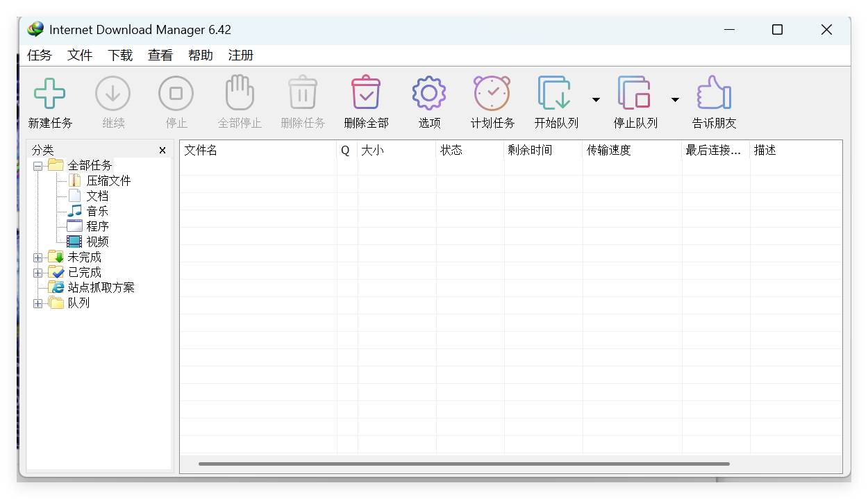Click the 队列 folder icon
The width and height of the screenshot is (868, 499).
pyautogui.click(x=56, y=303)
